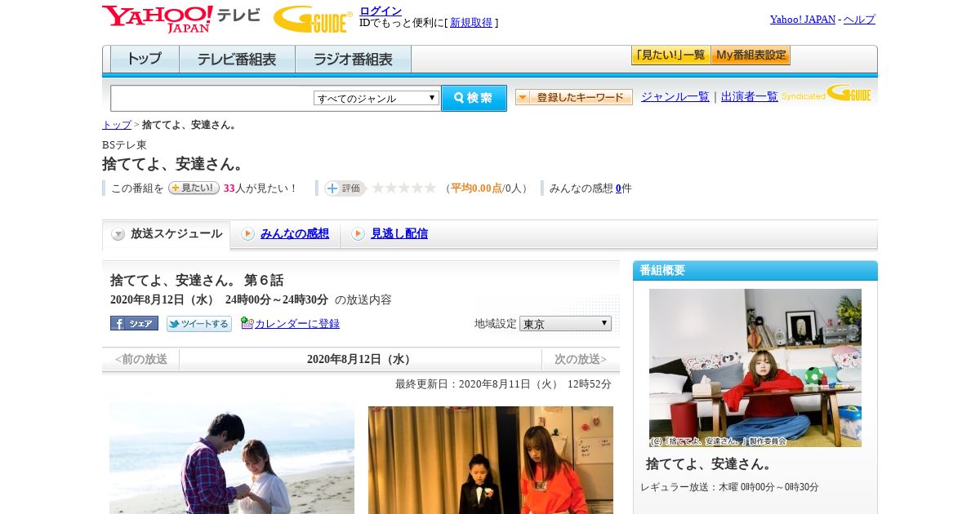Add program with 見たい! button
This screenshot has height=514, width=980.
194,188
